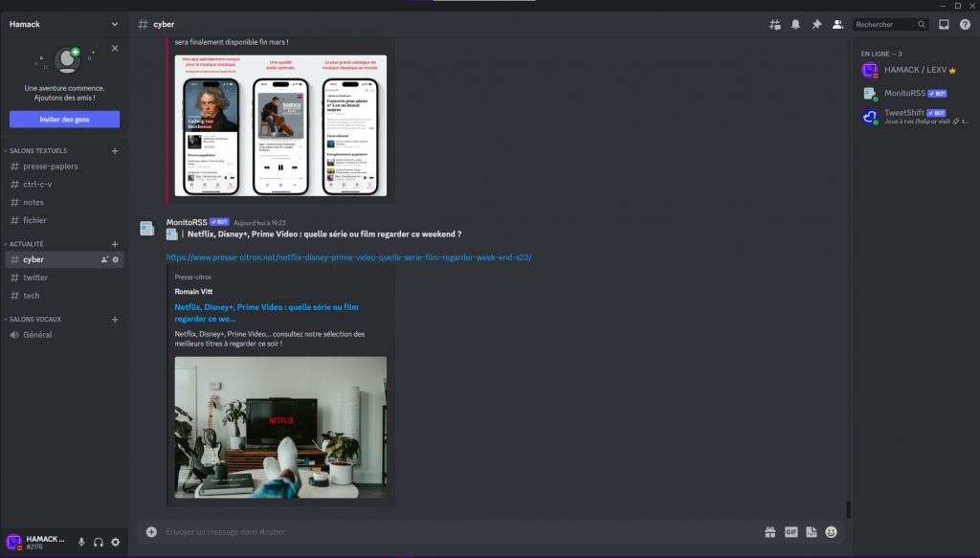Open the Threads icon in header
Image resolution: width=980 pixels, height=558 pixels.
click(x=775, y=24)
